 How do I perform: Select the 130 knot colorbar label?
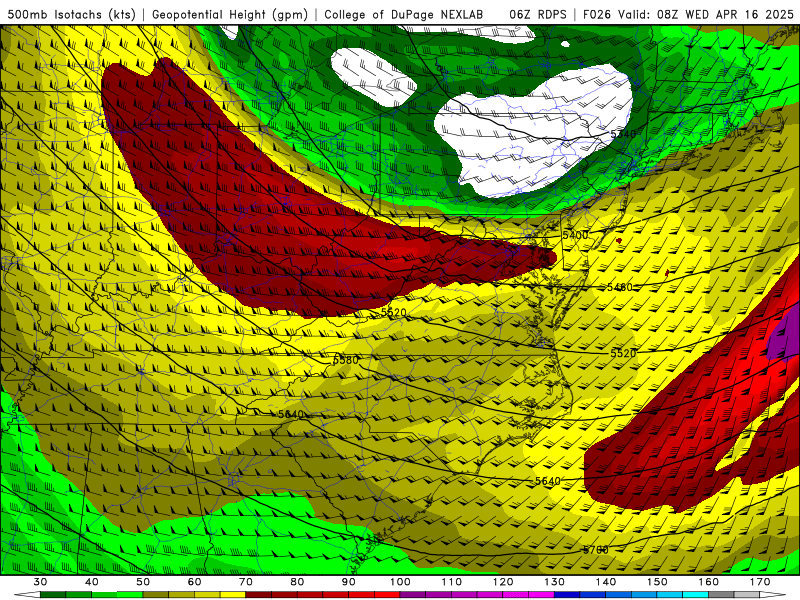[555, 582]
